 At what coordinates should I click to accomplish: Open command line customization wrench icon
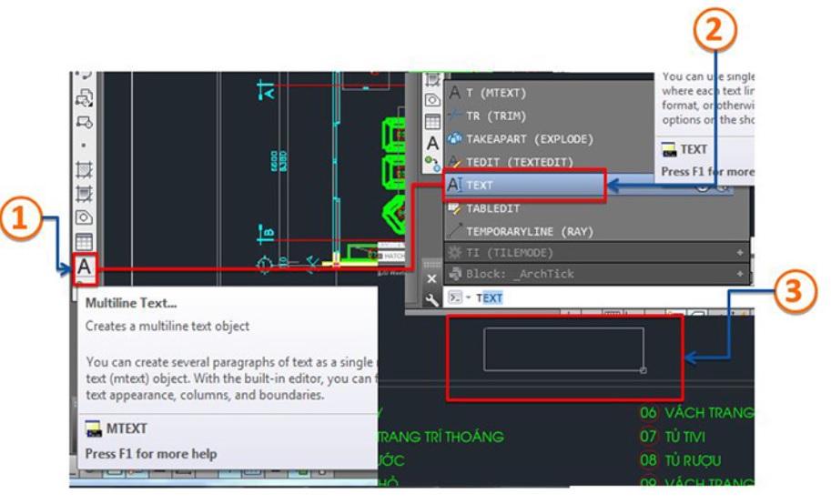click(432, 300)
